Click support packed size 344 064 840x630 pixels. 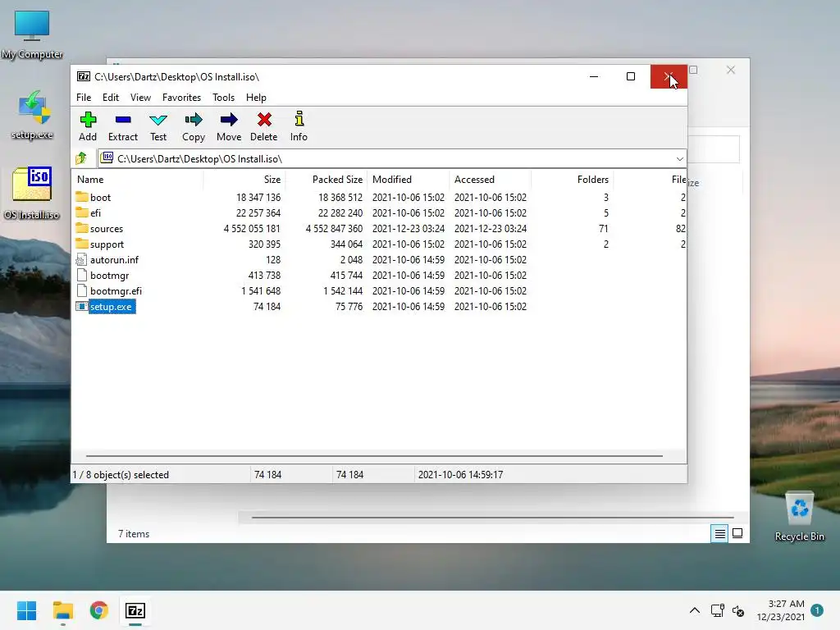point(346,244)
